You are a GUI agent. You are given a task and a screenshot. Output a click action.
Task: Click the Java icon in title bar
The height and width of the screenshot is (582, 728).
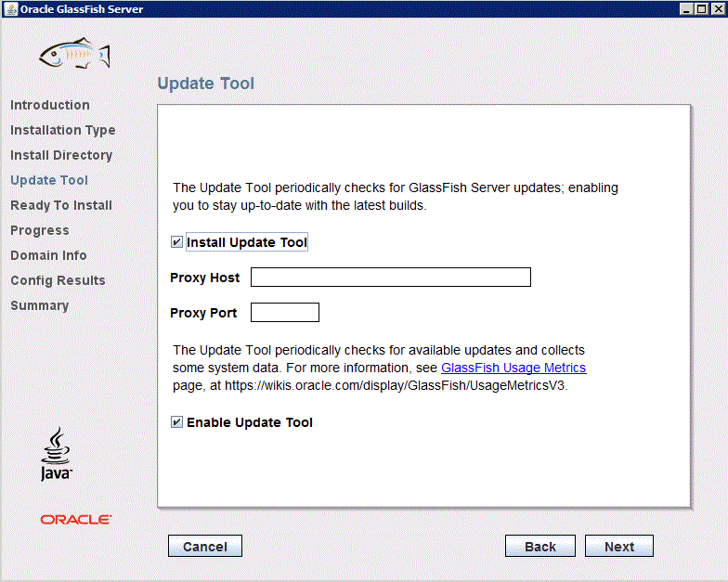click(x=10, y=9)
